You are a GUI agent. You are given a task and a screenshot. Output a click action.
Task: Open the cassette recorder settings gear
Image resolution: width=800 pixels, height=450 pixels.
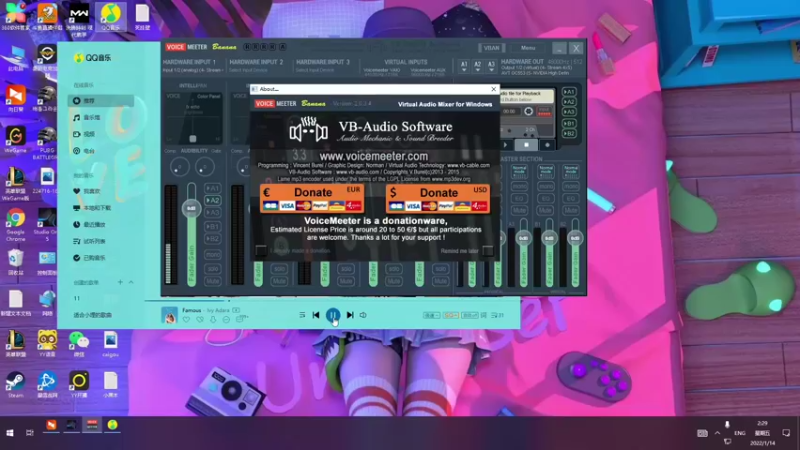click(529, 111)
